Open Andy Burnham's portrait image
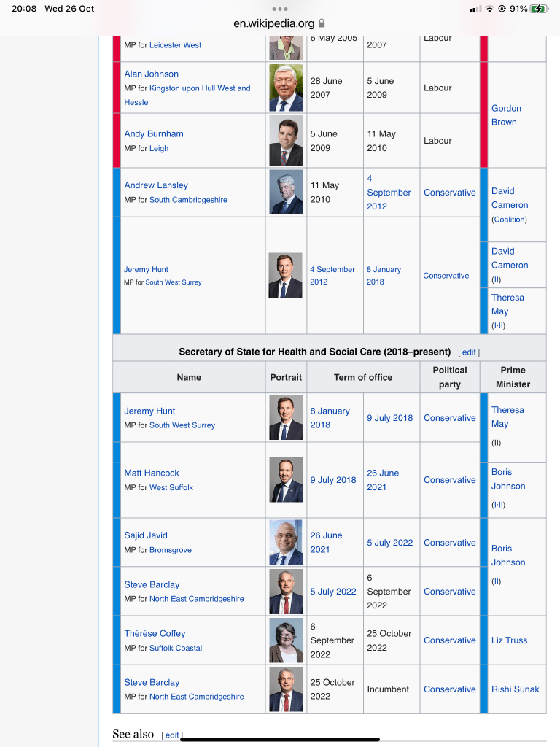The image size is (560, 747). (286, 141)
